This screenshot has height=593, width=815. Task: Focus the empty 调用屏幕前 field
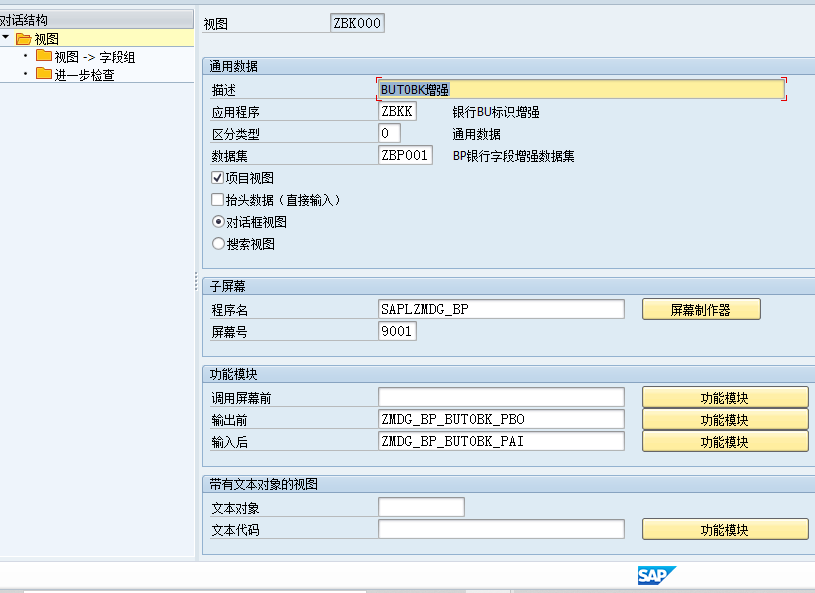501,397
